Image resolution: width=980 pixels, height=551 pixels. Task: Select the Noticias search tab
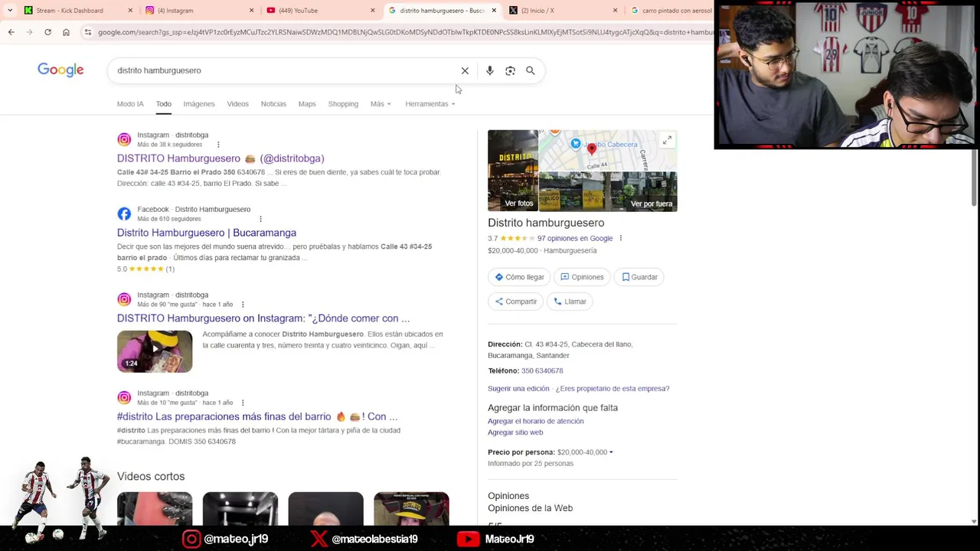coord(273,104)
